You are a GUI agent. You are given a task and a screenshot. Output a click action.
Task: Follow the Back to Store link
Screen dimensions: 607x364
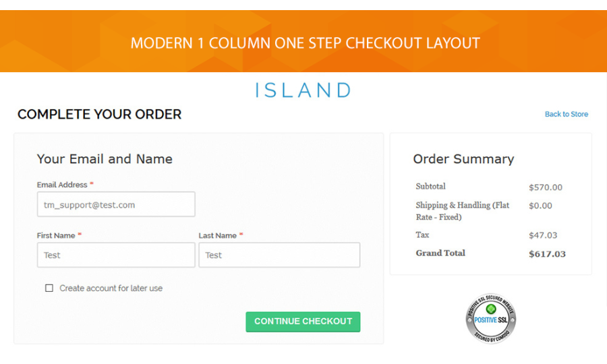coord(566,115)
